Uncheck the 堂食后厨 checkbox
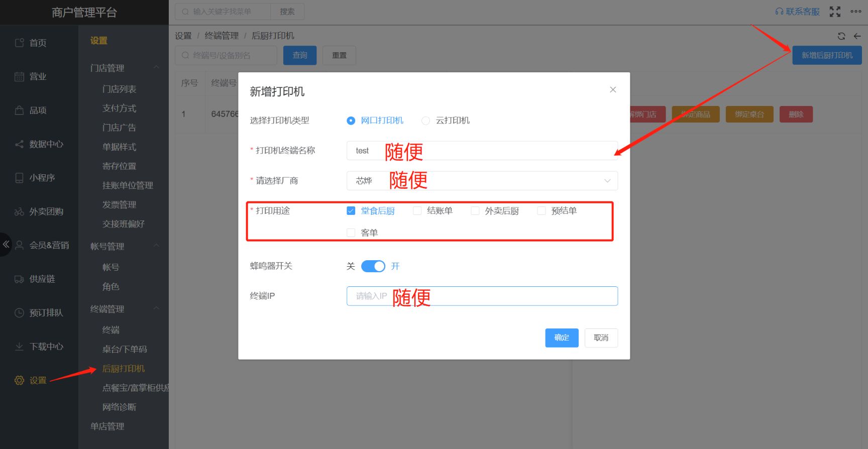Screen dimensions: 868x449 [x=351, y=211]
